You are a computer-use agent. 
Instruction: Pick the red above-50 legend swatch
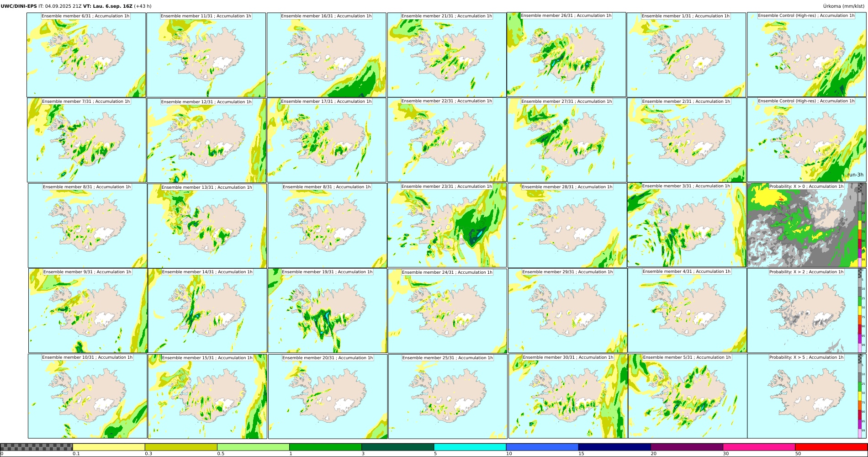[x=831, y=447]
